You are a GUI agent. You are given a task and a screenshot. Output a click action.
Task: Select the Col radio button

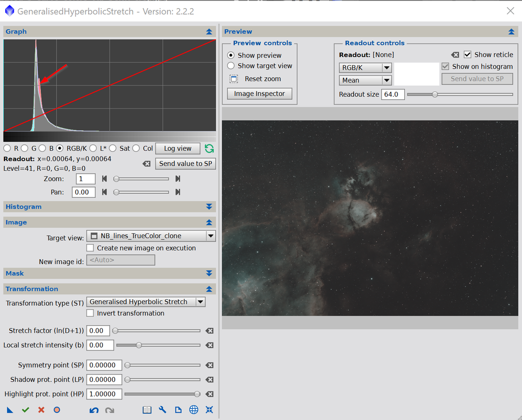136,148
